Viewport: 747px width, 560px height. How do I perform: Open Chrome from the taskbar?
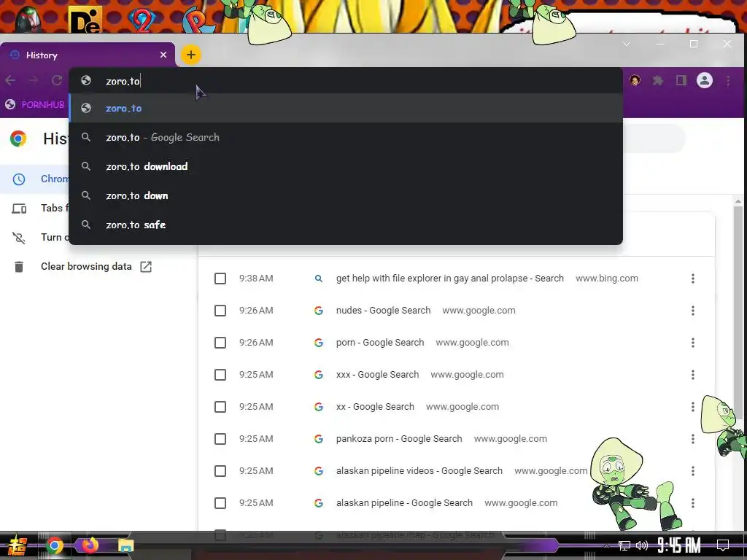pyautogui.click(x=54, y=545)
